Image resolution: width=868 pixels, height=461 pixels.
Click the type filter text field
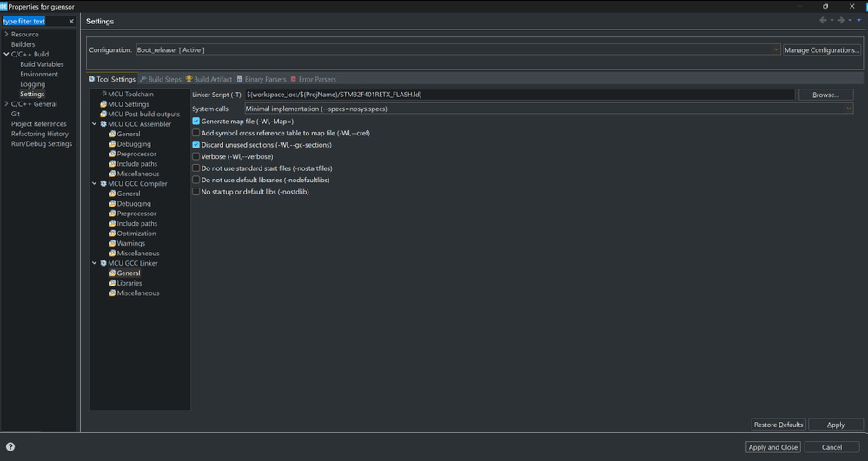pyautogui.click(x=35, y=21)
